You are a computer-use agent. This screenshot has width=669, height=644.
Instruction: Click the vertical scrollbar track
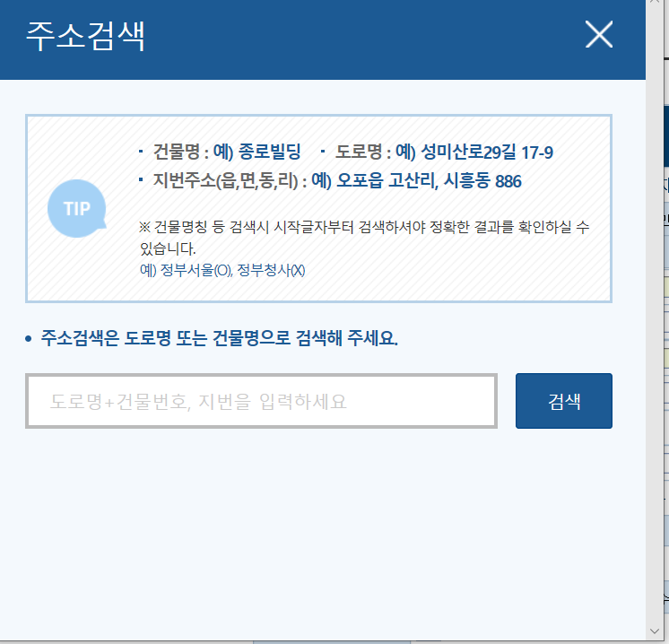point(654,316)
